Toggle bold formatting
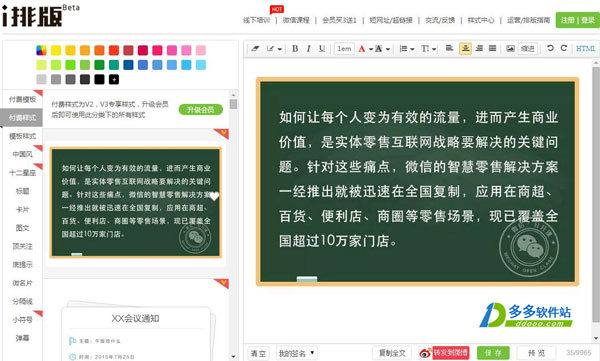This screenshot has width=600, height=361. [295, 49]
